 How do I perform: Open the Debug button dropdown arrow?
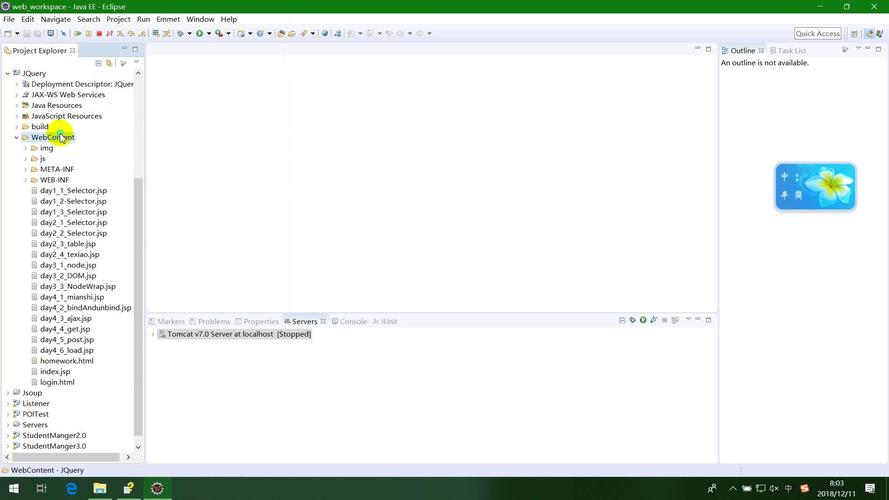189,33
